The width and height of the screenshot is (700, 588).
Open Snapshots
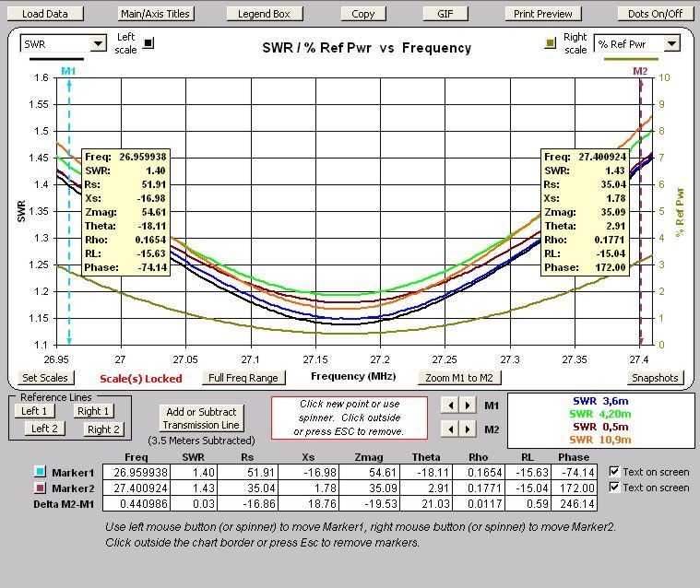(656, 378)
